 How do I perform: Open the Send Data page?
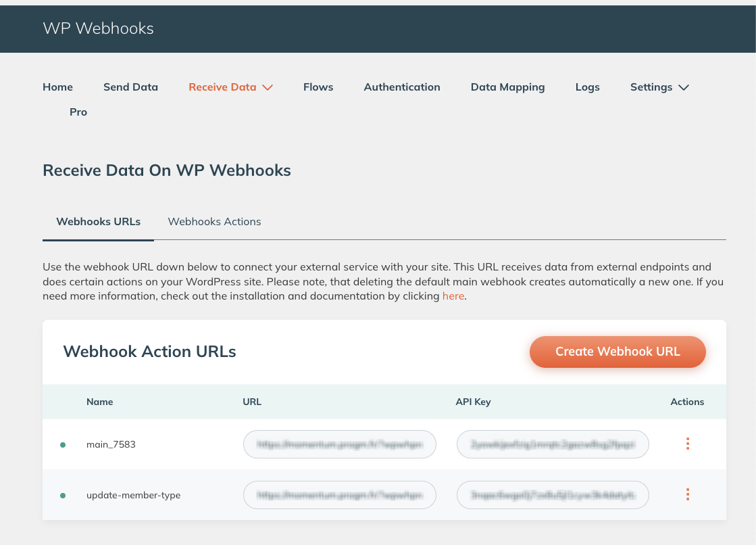point(130,87)
